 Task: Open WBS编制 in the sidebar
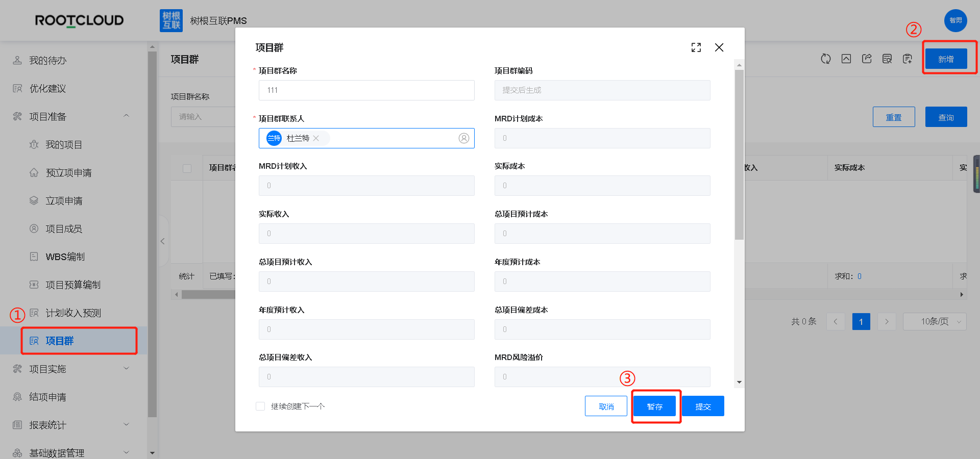(65, 257)
